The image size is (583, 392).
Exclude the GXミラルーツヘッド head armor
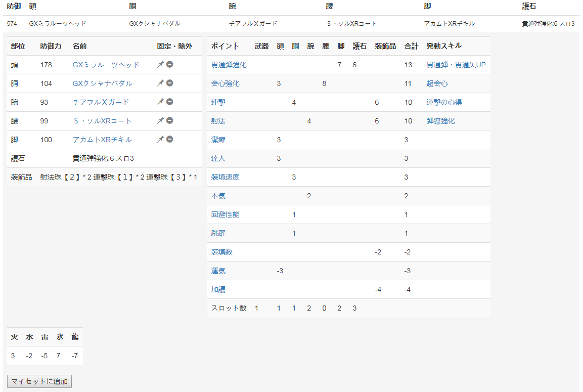coord(169,64)
